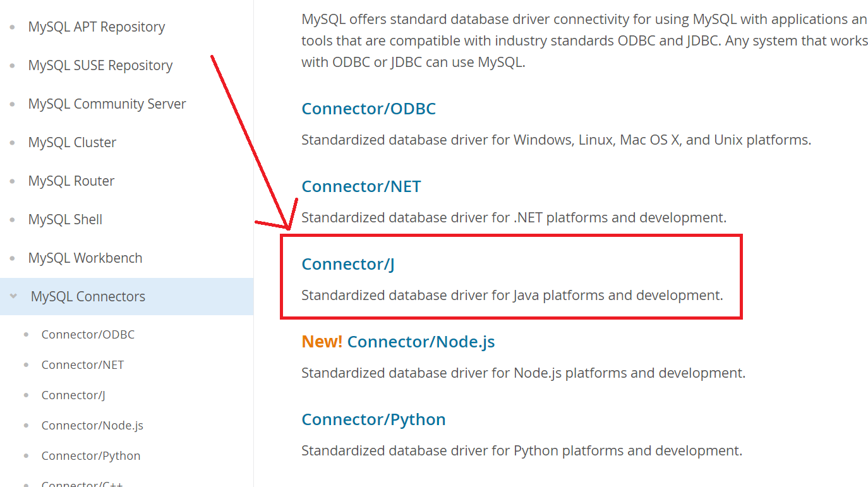Viewport: 868px width, 487px height.
Task: Open the Connector/J heading link
Action: click(347, 264)
